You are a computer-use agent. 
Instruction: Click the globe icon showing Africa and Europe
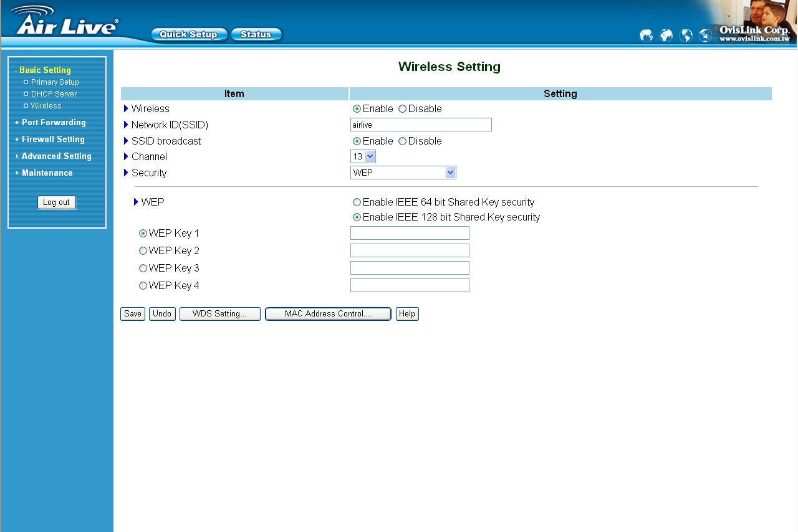tap(666, 36)
